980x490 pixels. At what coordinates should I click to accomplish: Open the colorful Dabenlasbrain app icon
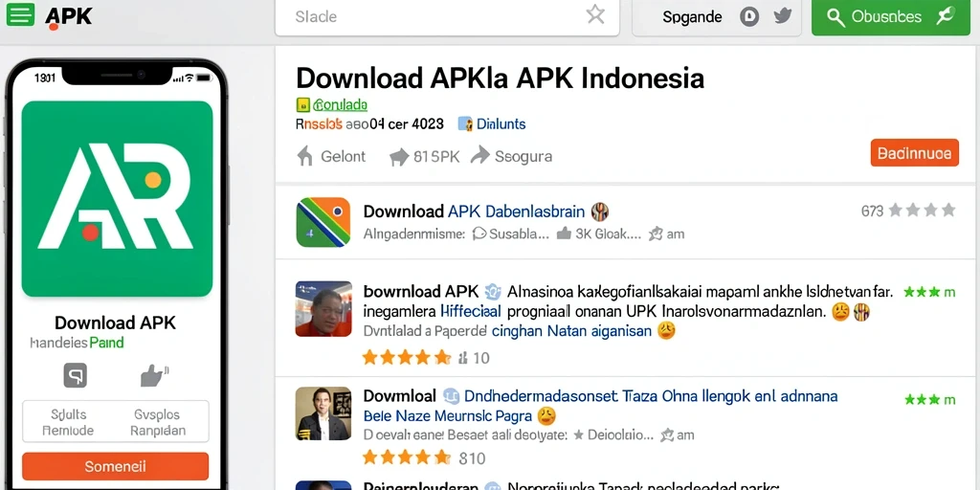tap(323, 222)
